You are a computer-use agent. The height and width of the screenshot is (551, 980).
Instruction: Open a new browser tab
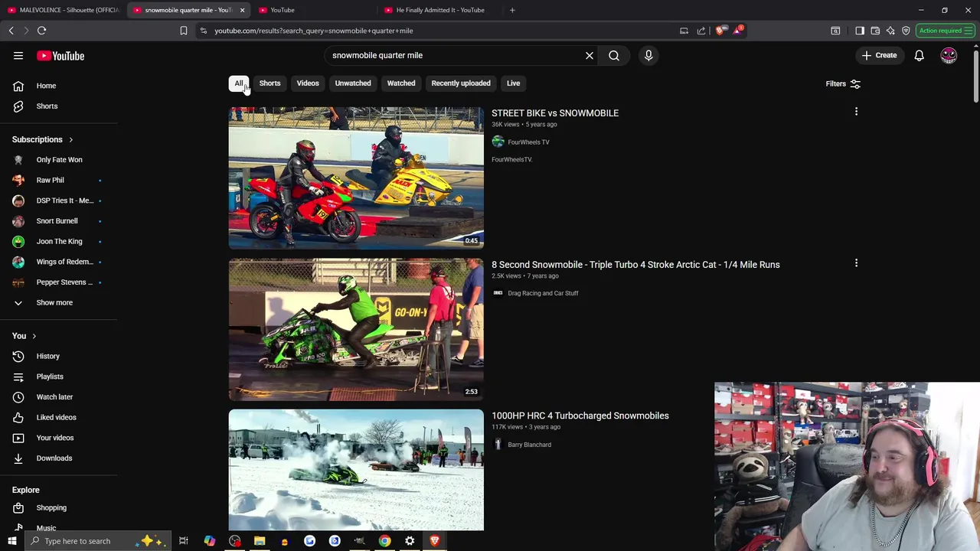(512, 10)
